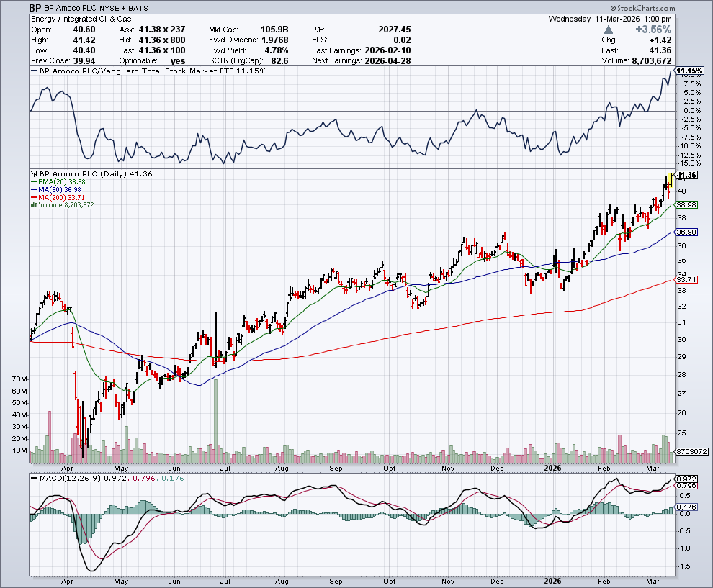The width and height of the screenshot is (713, 588).
Task: Click the gray up-arrow change indicator
Action: [x=609, y=30]
